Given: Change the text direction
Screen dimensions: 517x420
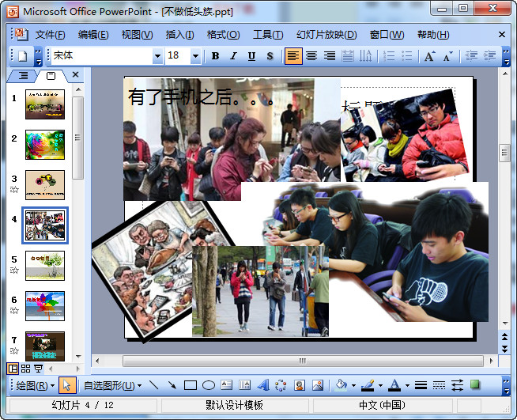Looking at the screenshot, I should click(365, 55).
